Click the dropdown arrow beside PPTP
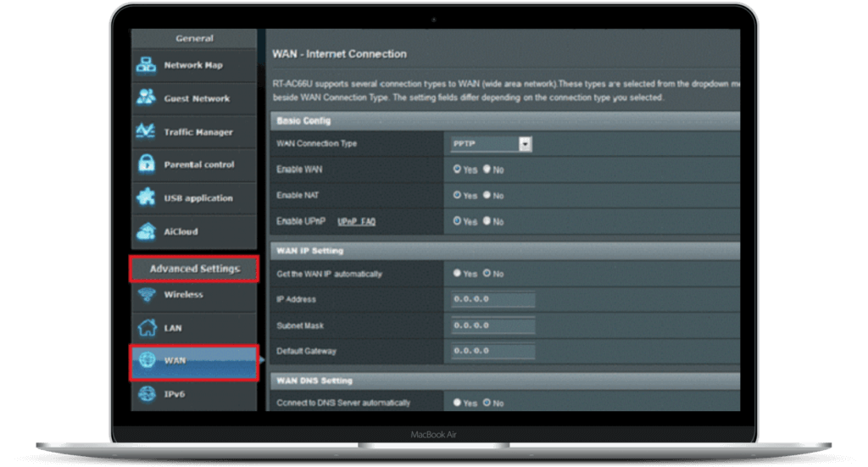The height and width of the screenshot is (467, 868). (526, 144)
